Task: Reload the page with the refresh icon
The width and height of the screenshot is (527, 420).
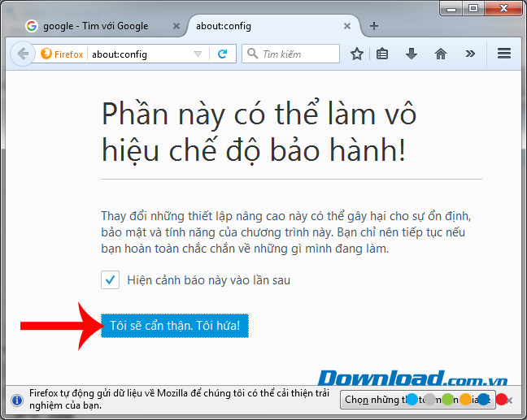Action: click(x=222, y=54)
